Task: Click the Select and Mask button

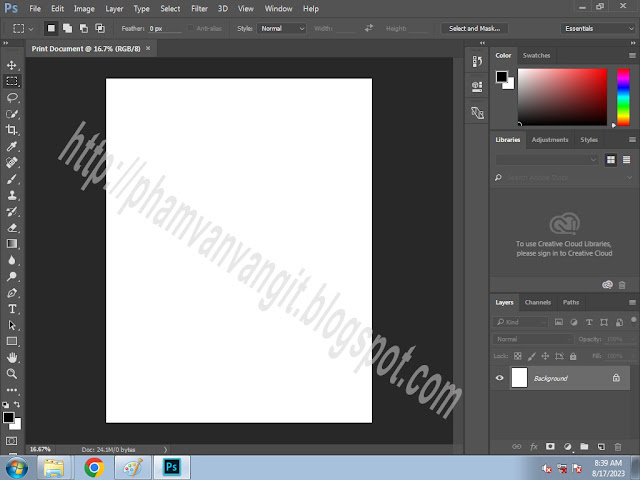Action: [474, 29]
